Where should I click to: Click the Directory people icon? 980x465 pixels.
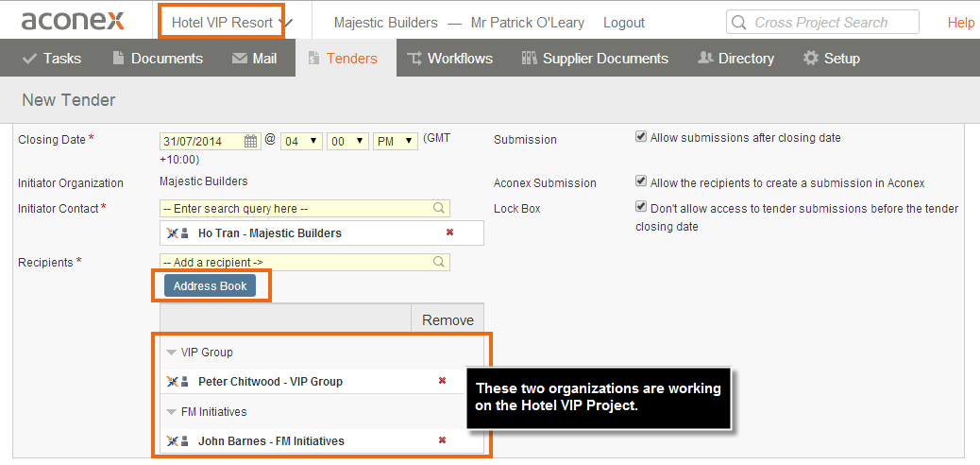click(705, 58)
